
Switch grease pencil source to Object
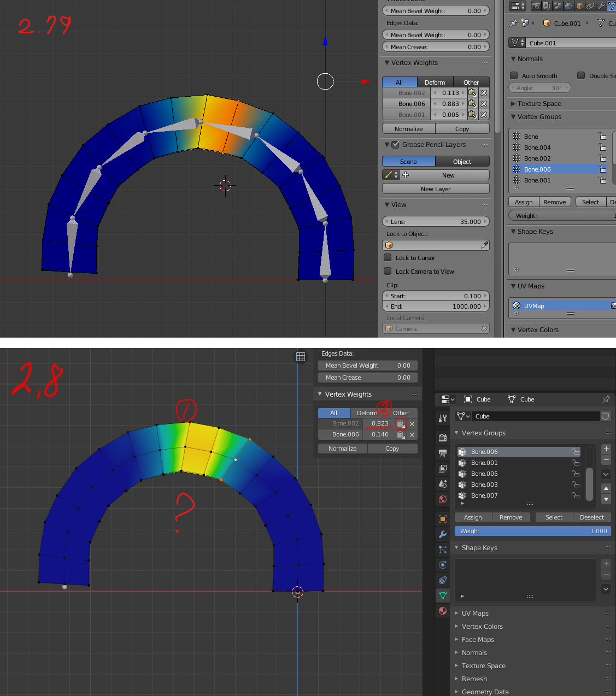click(x=462, y=162)
